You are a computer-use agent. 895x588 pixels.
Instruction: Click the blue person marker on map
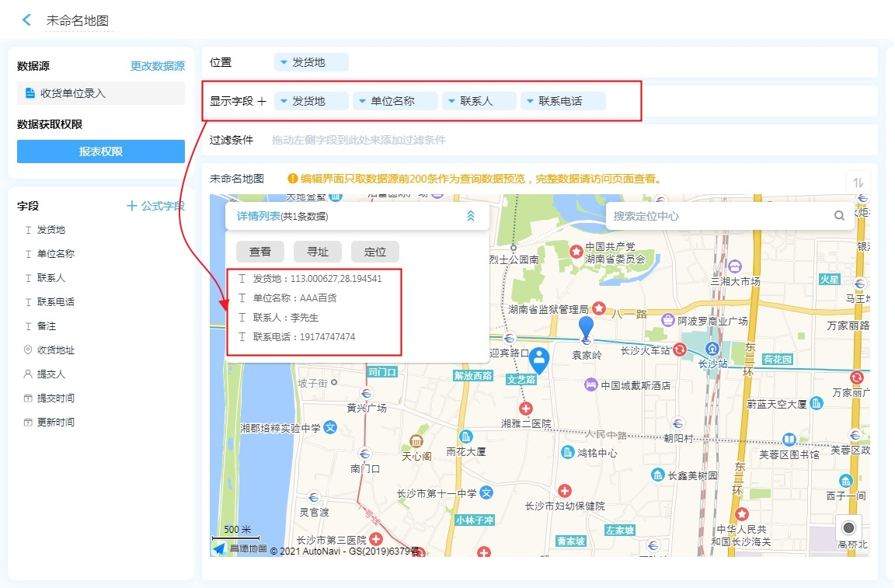[x=539, y=359]
